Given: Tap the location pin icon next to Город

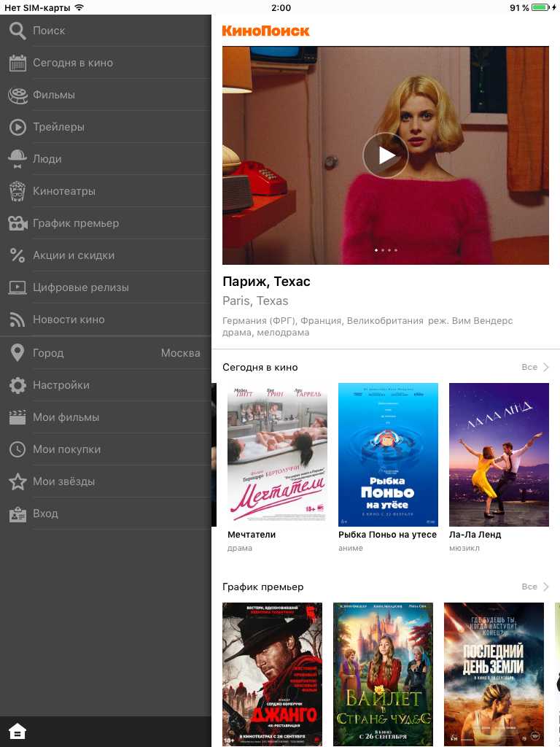Looking at the screenshot, I should tap(17, 353).
